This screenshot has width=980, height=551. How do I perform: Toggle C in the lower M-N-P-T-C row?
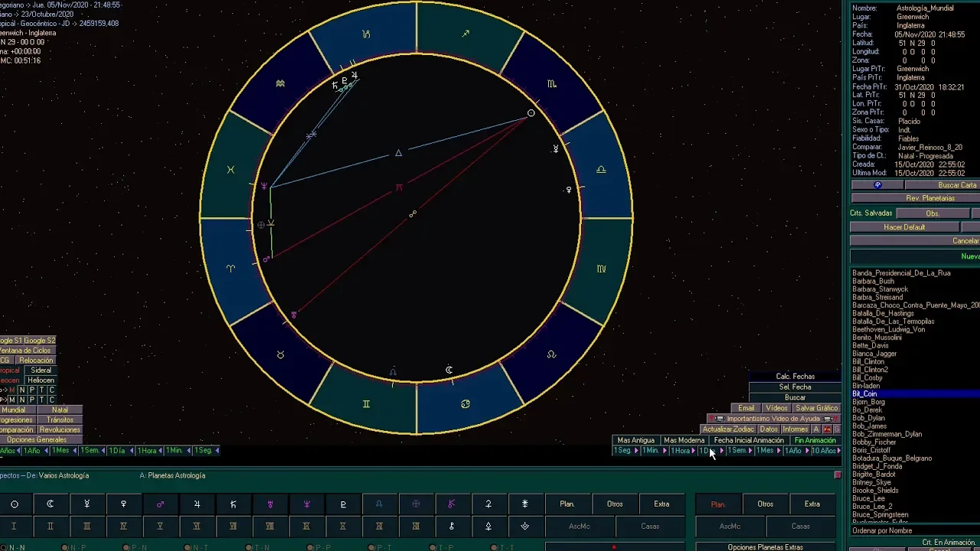52,399
